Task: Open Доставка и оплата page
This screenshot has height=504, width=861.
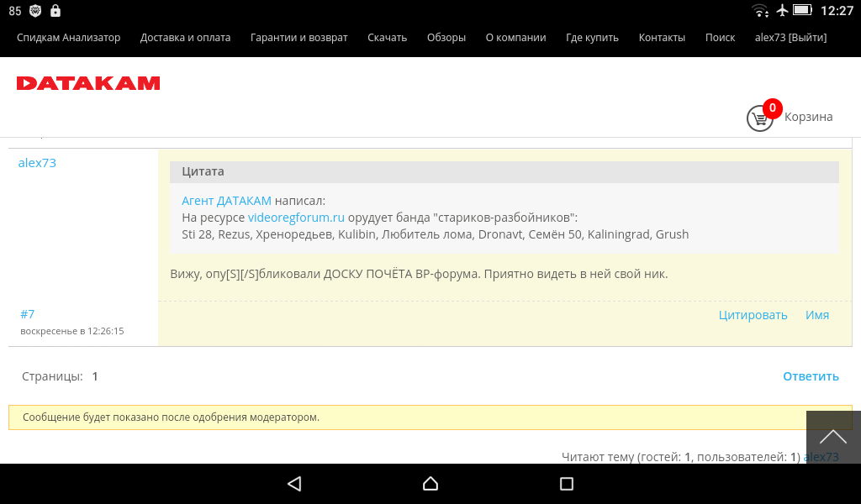Action: 185,37
